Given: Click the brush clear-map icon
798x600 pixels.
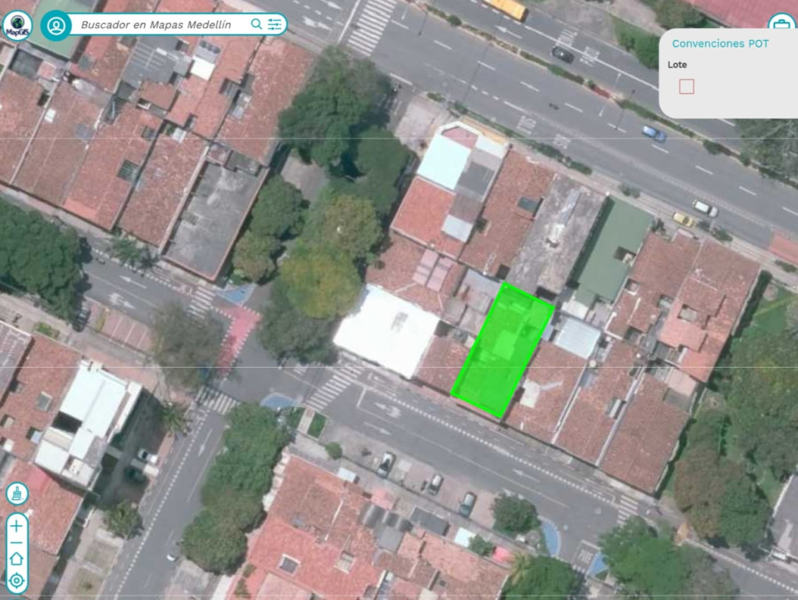Looking at the screenshot, I should [x=17, y=494].
